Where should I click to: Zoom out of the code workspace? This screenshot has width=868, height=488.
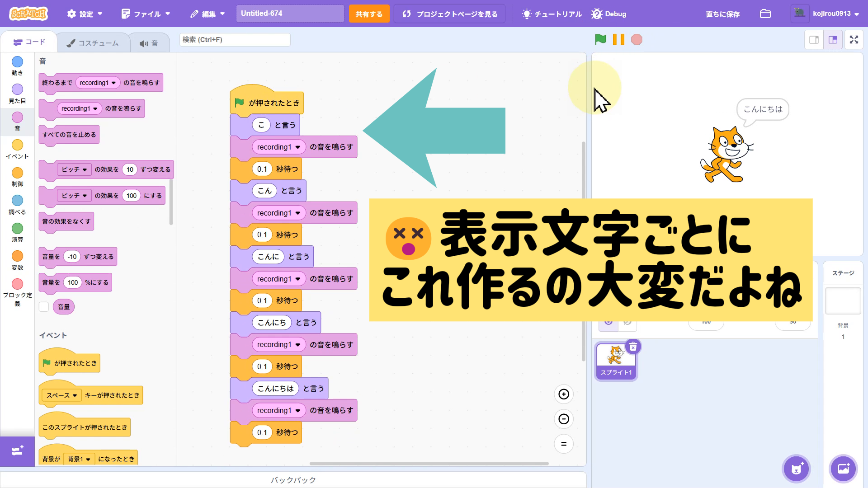click(x=563, y=419)
